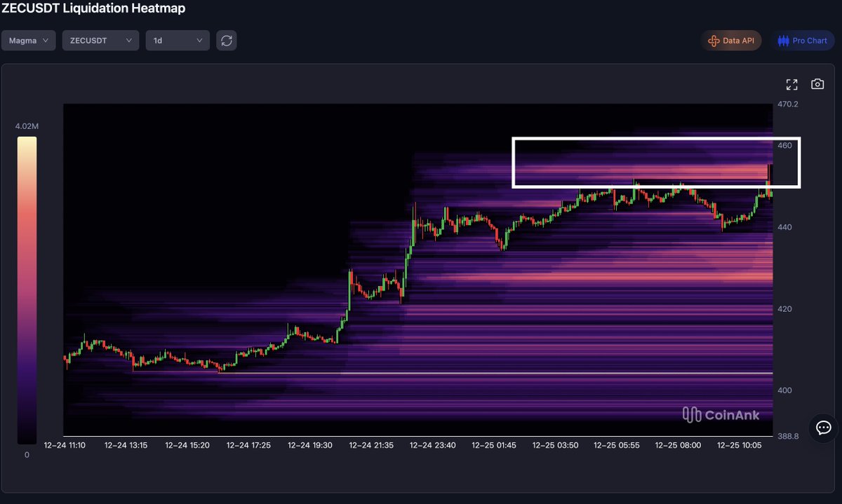Click the 12-25 10:05 time label
Screen dimensions: 842x504
(739, 444)
